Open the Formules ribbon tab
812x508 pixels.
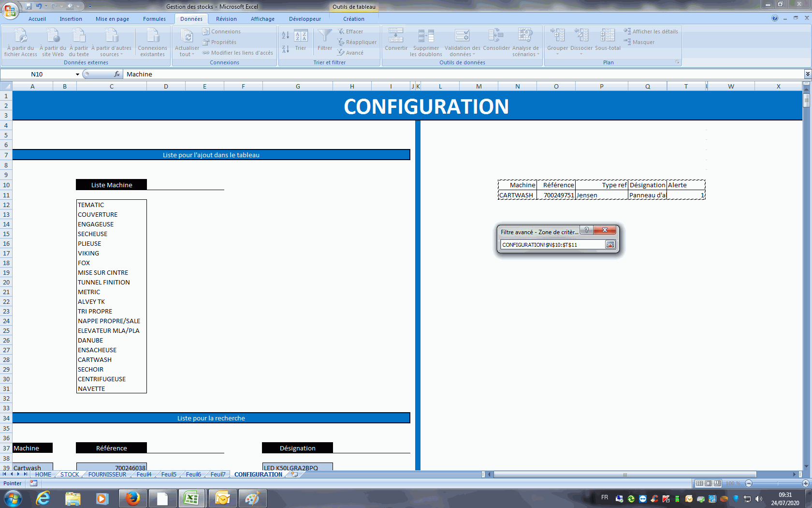pyautogui.click(x=155, y=19)
